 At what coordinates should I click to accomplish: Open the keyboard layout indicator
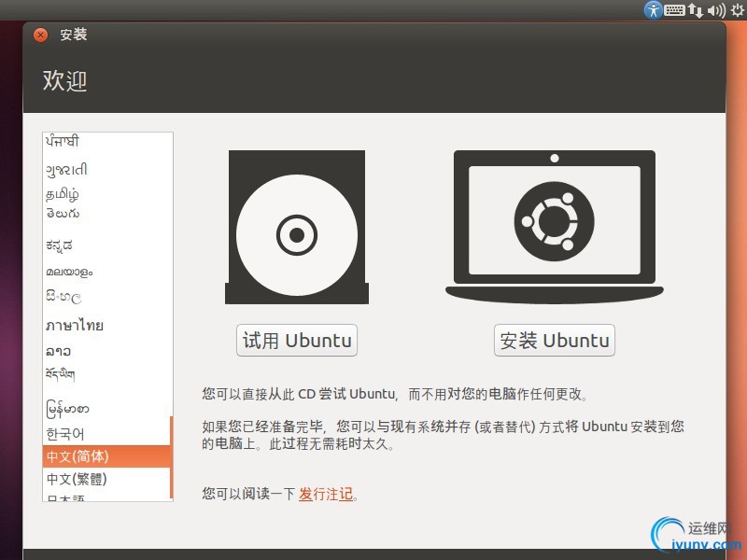(674, 9)
